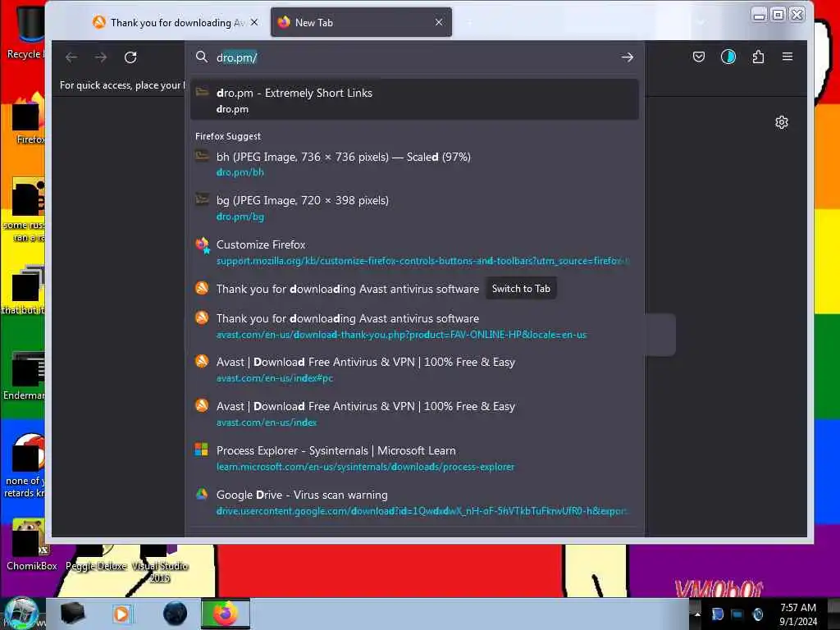
Task: Click the Google Drive icon in suggestions
Action: click(x=202, y=494)
